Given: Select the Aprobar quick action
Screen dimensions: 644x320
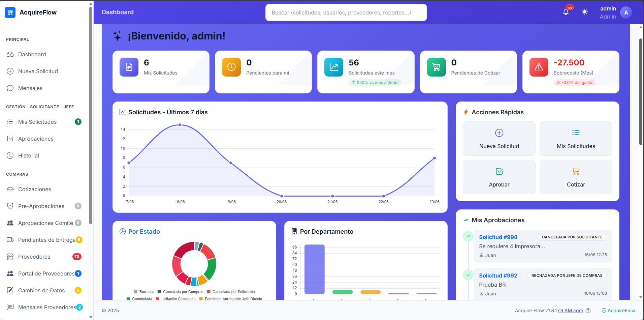Looking at the screenshot, I should pos(499,177).
